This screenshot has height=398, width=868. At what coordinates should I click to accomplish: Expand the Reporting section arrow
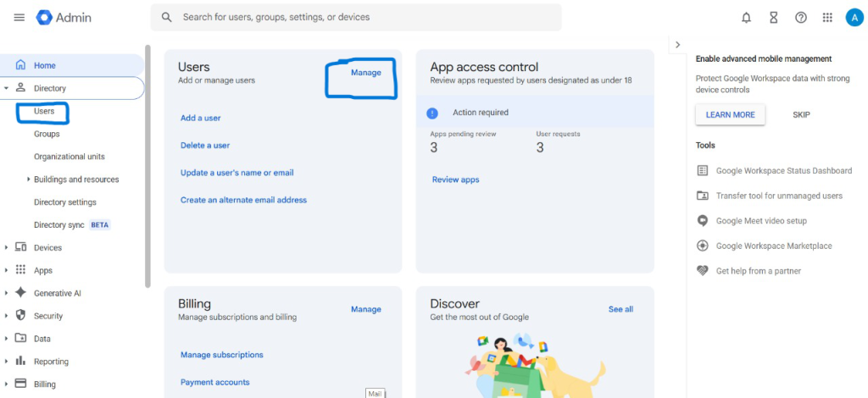pyautogui.click(x=6, y=361)
